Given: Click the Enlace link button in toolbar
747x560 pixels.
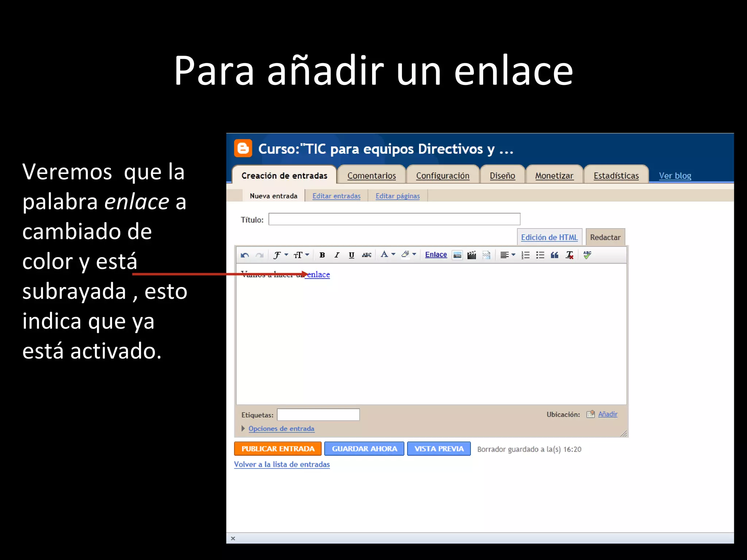Looking at the screenshot, I should [436, 254].
